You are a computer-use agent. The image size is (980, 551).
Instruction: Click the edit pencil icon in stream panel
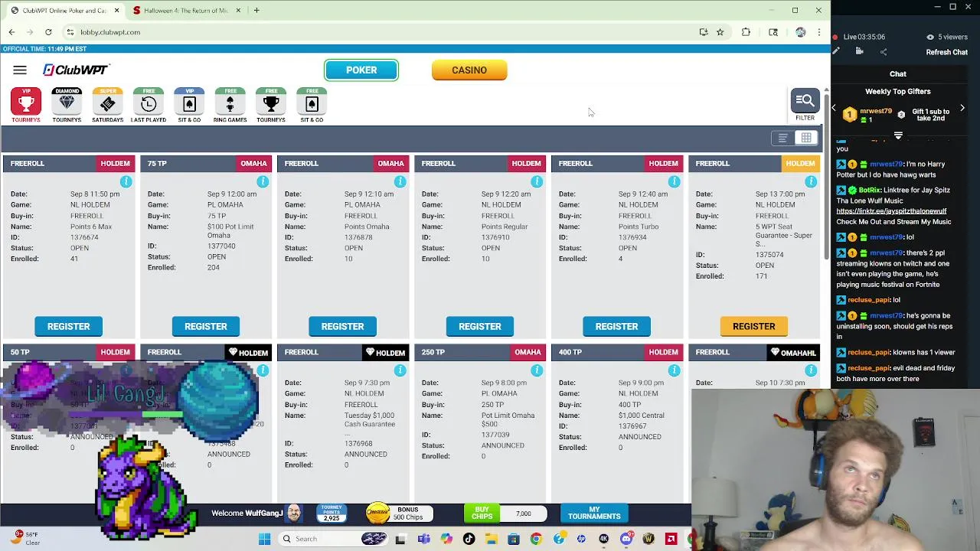tap(835, 52)
